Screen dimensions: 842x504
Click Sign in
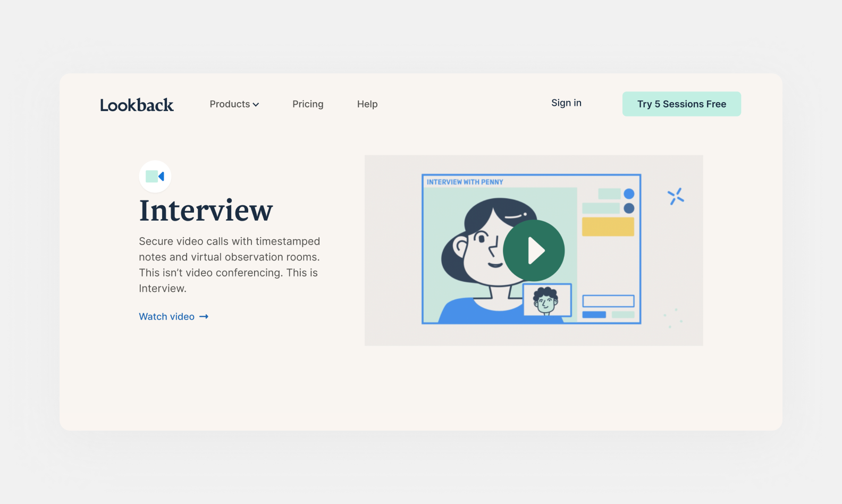(x=566, y=103)
